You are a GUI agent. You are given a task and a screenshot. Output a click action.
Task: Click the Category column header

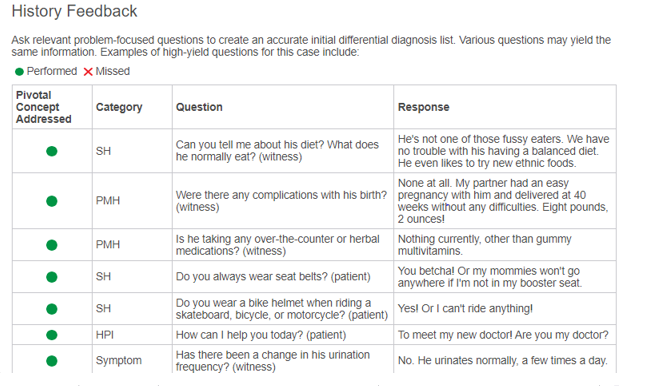119,107
